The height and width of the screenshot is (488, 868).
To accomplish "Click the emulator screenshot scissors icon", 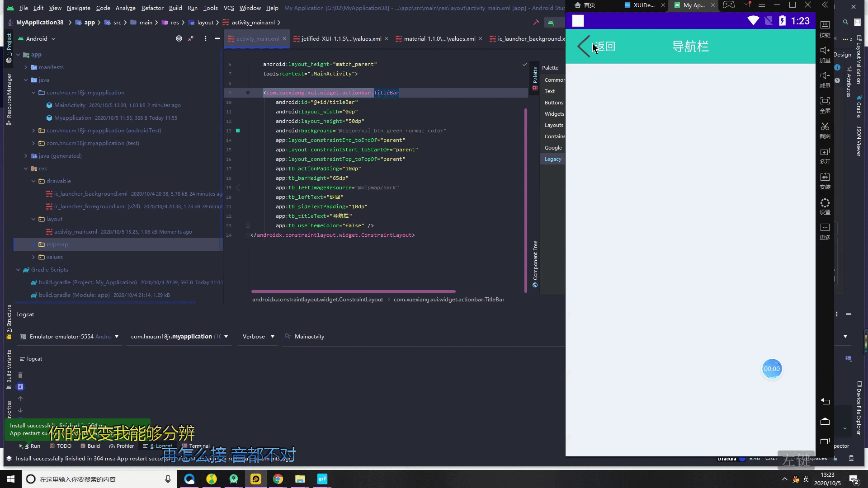I will [825, 127].
